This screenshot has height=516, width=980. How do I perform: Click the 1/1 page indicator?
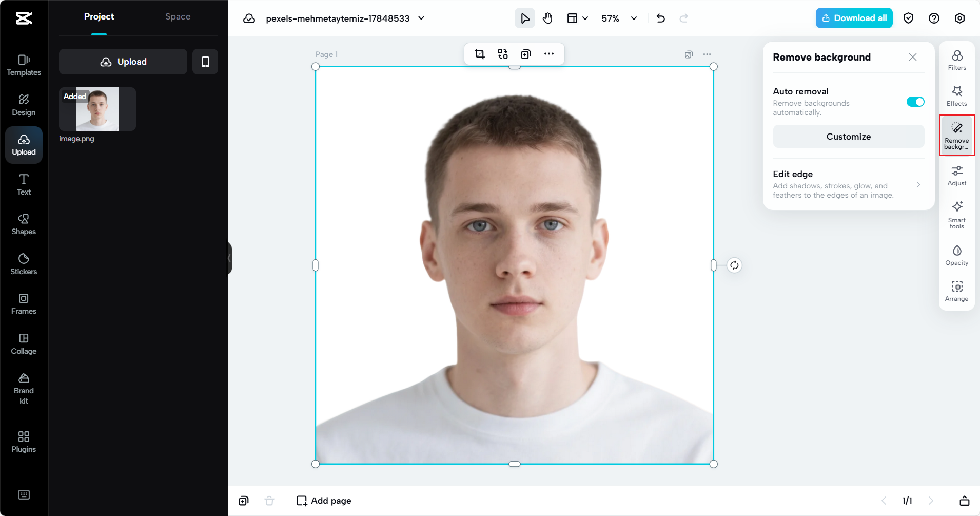907,501
